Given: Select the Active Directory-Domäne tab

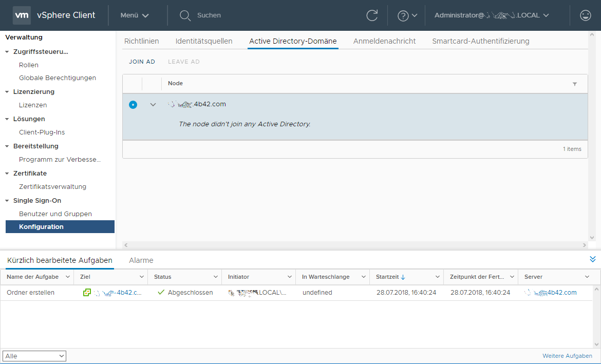Looking at the screenshot, I should pos(293,41).
